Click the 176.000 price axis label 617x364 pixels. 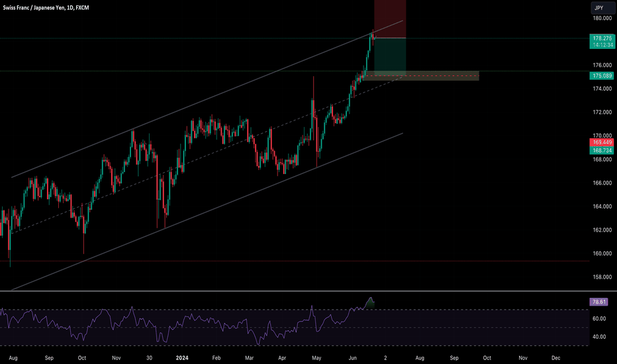pyautogui.click(x=602, y=65)
